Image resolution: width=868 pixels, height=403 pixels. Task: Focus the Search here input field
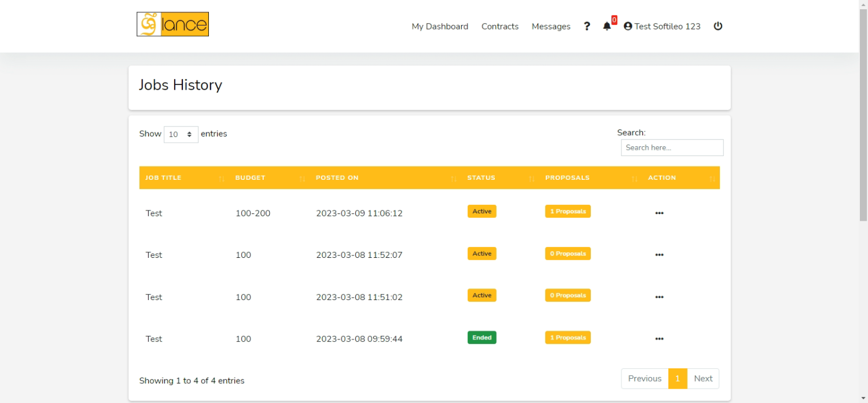pos(672,147)
